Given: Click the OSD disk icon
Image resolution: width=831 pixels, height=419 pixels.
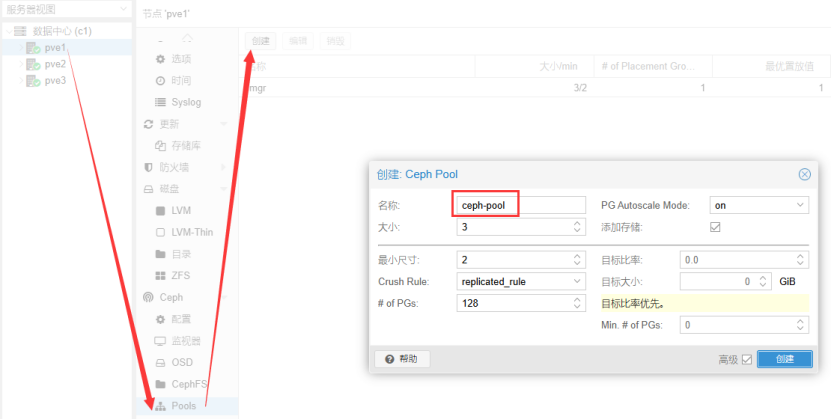Looking at the screenshot, I should pos(160,363).
